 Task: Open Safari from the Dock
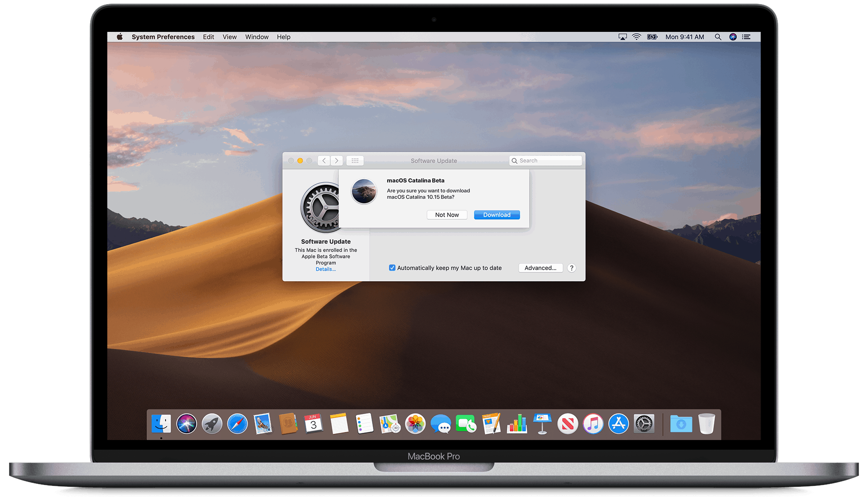(237, 423)
